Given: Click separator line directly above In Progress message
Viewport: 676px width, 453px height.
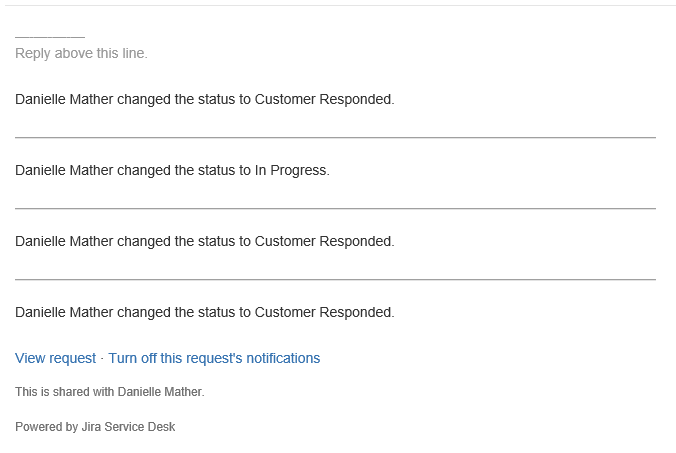Looking at the screenshot, I should click(335, 137).
